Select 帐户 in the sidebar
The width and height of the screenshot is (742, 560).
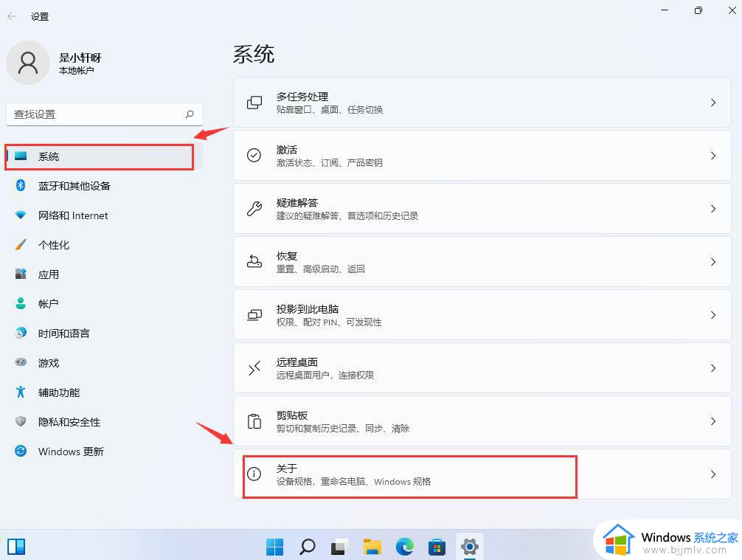(x=104, y=303)
